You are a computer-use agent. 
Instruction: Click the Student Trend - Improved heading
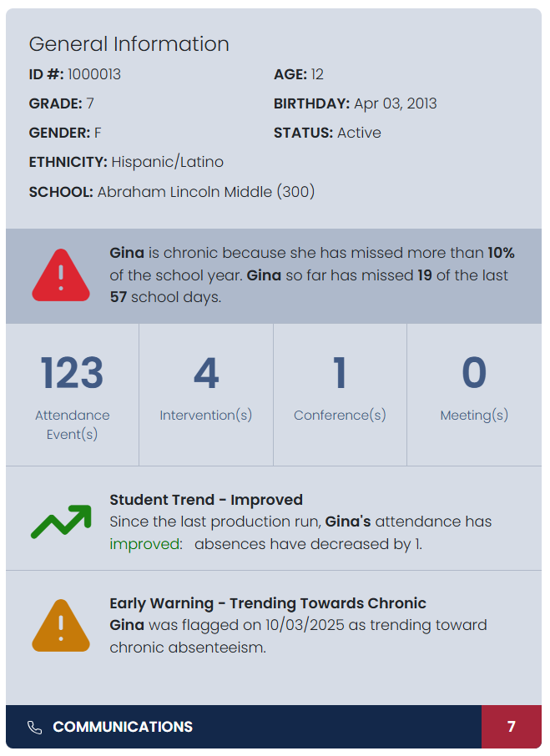click(x=206, y=500)
